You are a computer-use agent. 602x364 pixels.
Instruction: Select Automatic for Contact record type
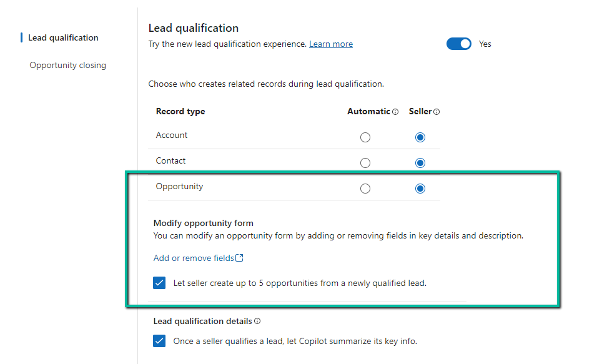coord(365,162)
